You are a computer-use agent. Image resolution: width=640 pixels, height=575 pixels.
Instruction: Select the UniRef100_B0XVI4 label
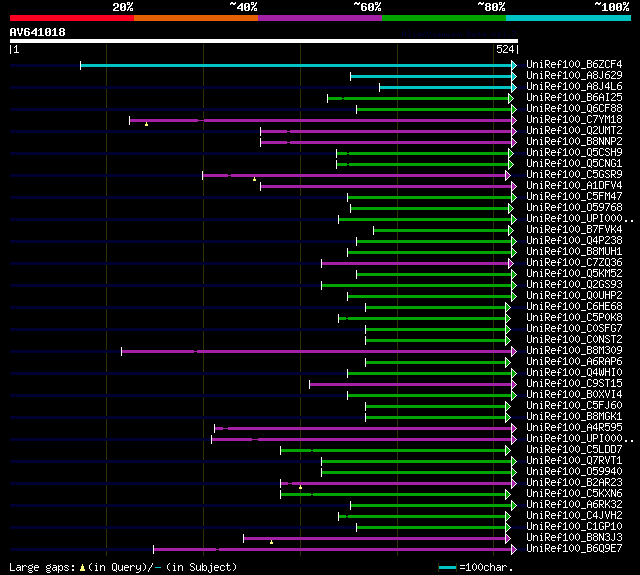tap(574, 395)
